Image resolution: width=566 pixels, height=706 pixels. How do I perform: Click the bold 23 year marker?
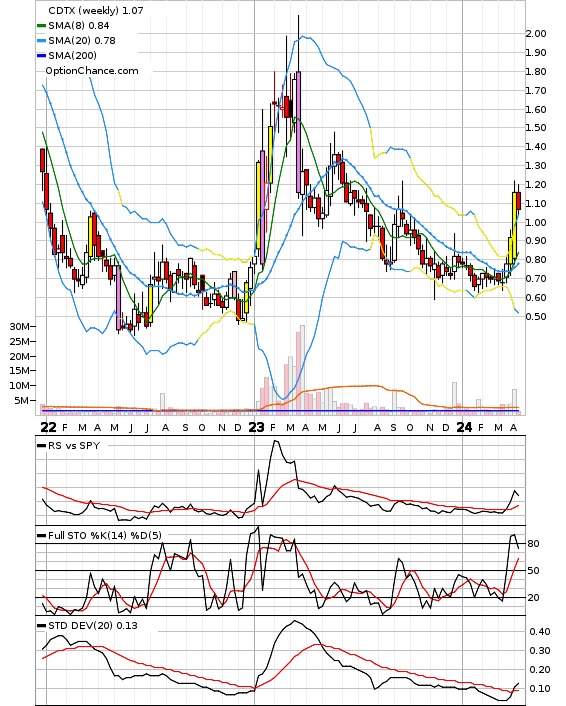pos(256,427)
